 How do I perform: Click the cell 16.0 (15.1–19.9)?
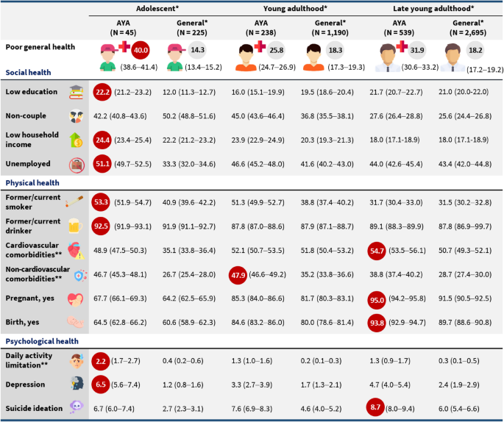coord(258,92)
